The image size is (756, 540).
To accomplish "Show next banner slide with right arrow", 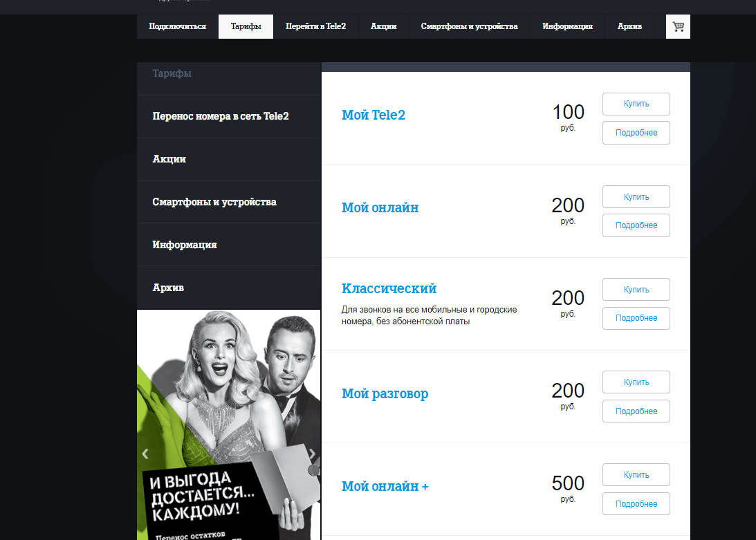I will [313, 454].
